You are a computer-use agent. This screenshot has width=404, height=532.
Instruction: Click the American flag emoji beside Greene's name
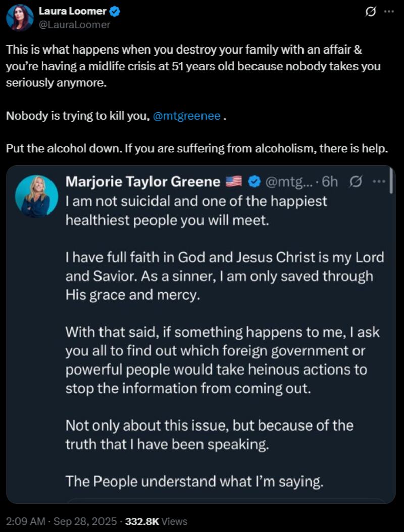(234, 182)
